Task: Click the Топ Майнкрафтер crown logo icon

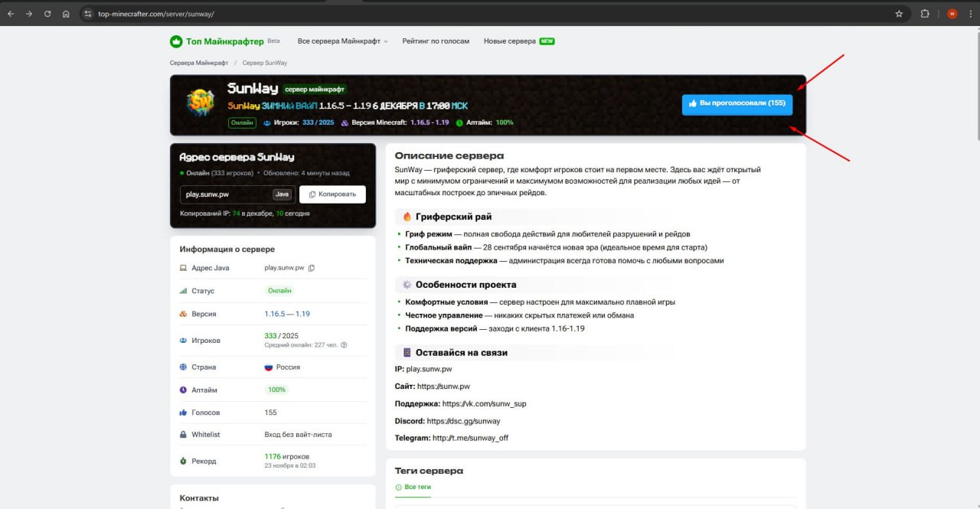Action: tap(176, 41)
